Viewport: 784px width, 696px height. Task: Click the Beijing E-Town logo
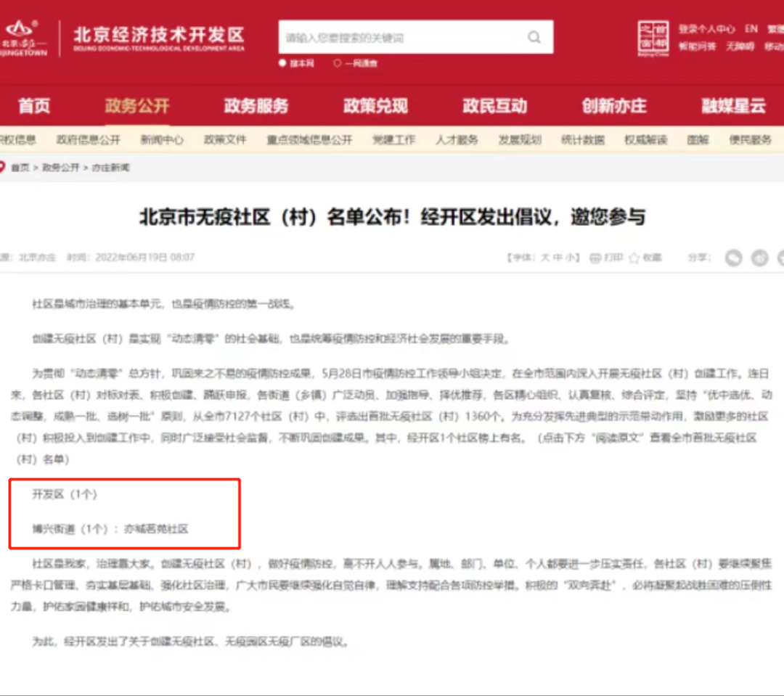pos(23,38)
